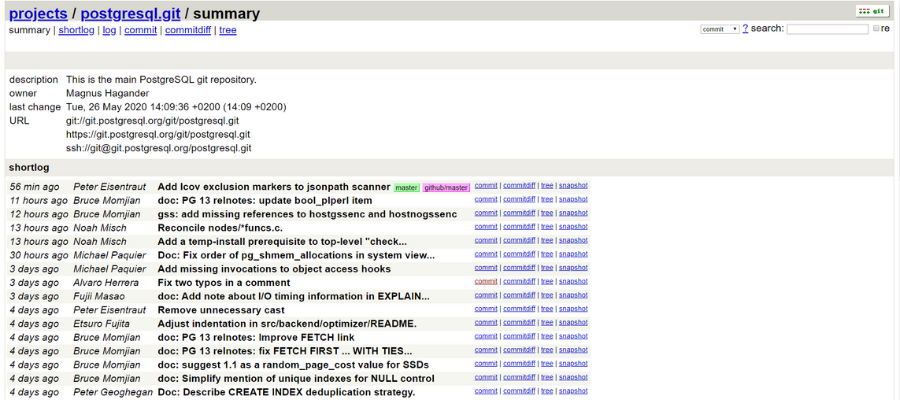Image resolution: width=900 pixels, height=400 pixels.
Task: Open 'doc: PG 13 relnotes: fix FETCH FIRST' commit
Action: pyautogui.click(x=285, y=351)
